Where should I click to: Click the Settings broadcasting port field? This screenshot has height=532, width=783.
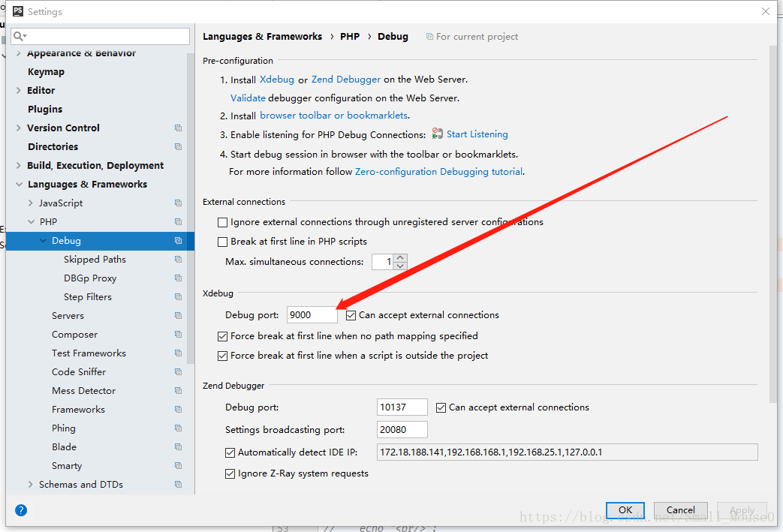[x=402, y=430]
